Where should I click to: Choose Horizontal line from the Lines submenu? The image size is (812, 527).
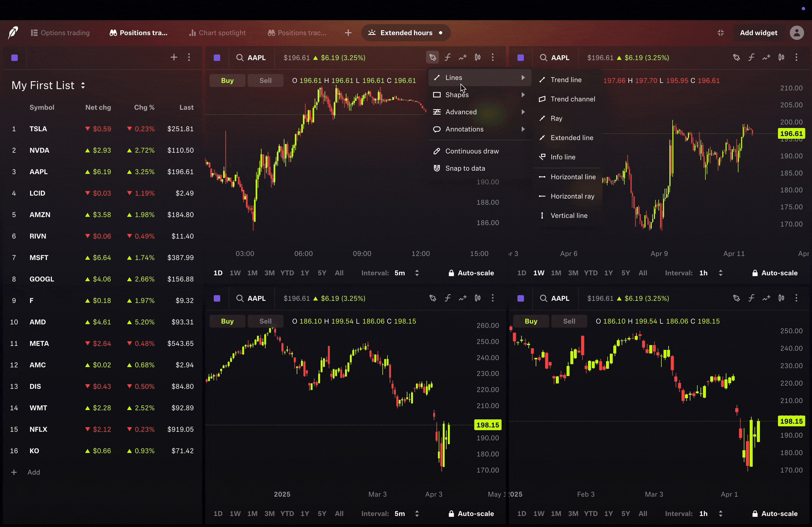[568, 177]
